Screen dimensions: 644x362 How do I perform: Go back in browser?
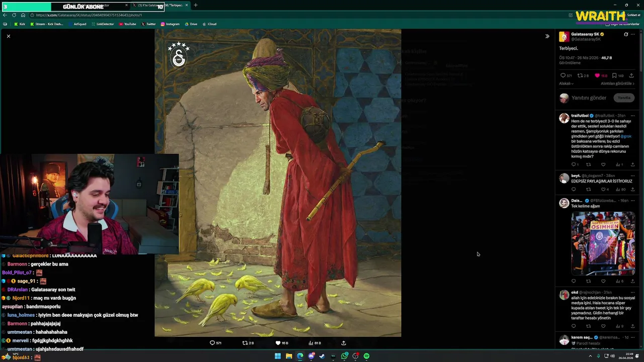pyautogui.click(x=5, y=15)
